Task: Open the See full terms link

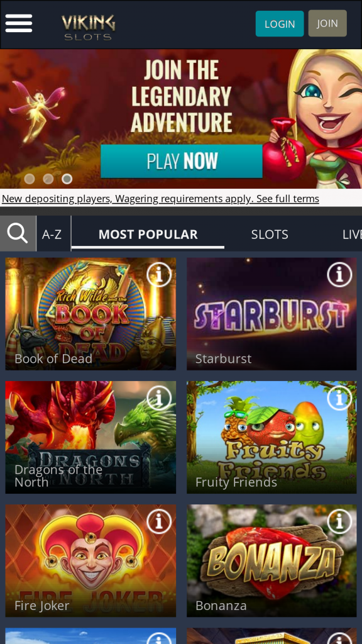Action: [288, 199]
